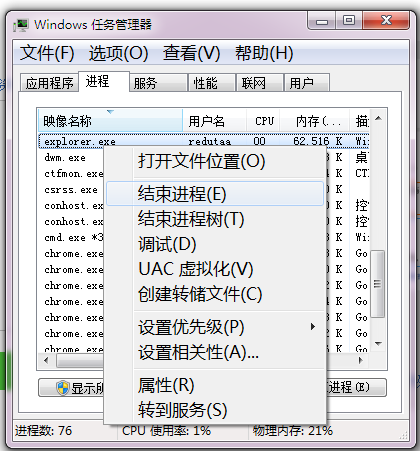Screen dimensions: 420x451
Task: Open the 选项(O) menu
Action: [x=118, y=53]
